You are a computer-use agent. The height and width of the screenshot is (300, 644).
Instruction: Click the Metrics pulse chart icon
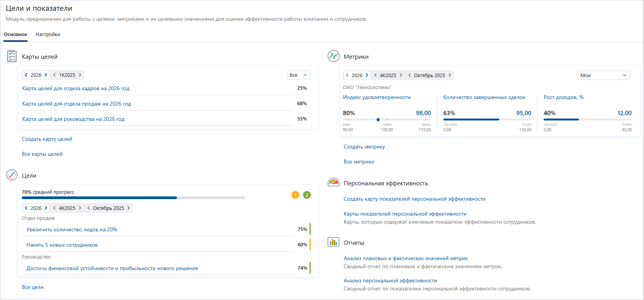coord(334,56)
